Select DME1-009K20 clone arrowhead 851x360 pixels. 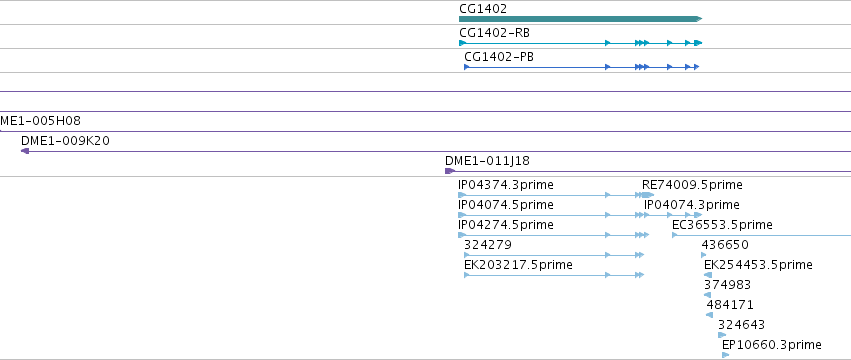click(x=24, y=151)
